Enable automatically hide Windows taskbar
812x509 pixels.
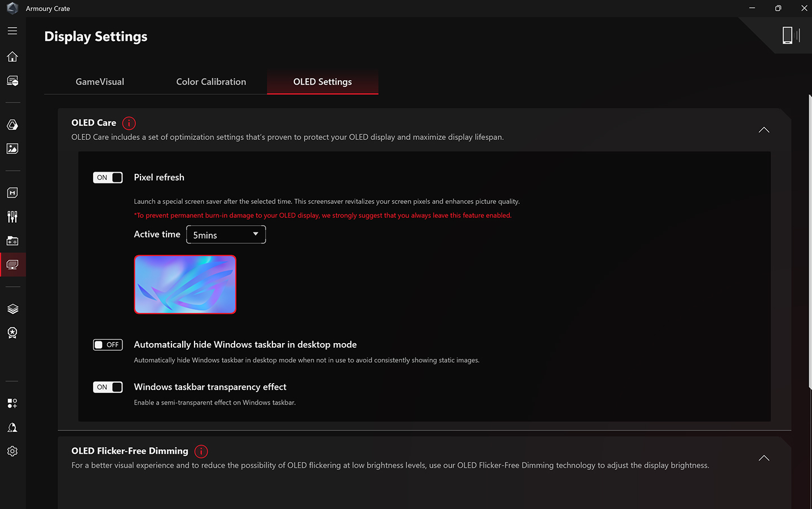tap(108, 344)
